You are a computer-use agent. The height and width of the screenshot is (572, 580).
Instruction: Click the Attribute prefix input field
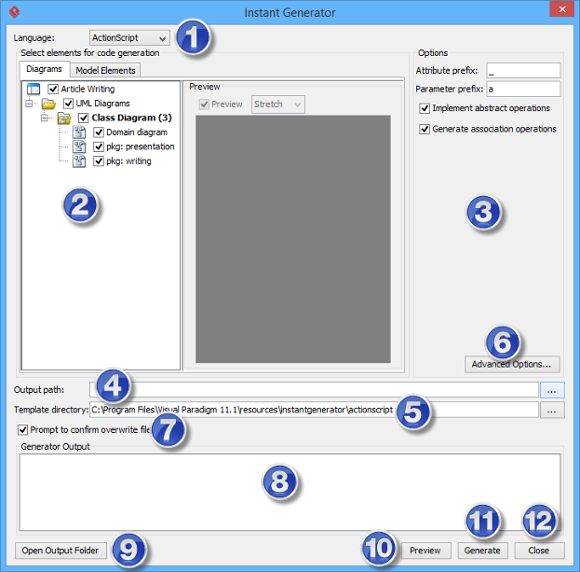[523, 70]
